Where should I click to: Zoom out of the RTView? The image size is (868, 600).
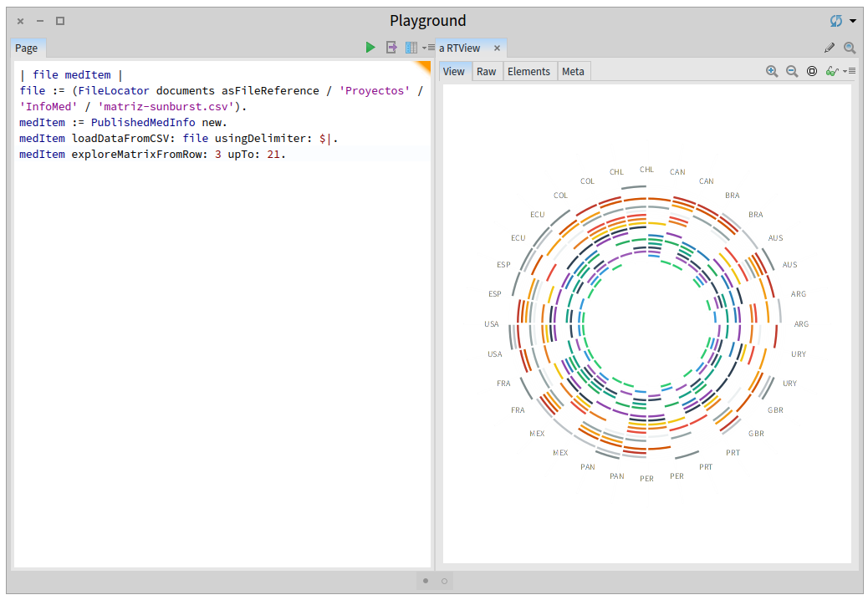coord(792,71)
